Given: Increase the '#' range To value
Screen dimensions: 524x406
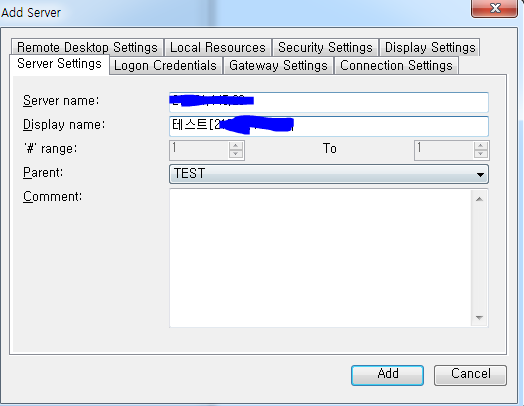Looking at the screenshot, I should pyautogui.click(x=481, y=146).
